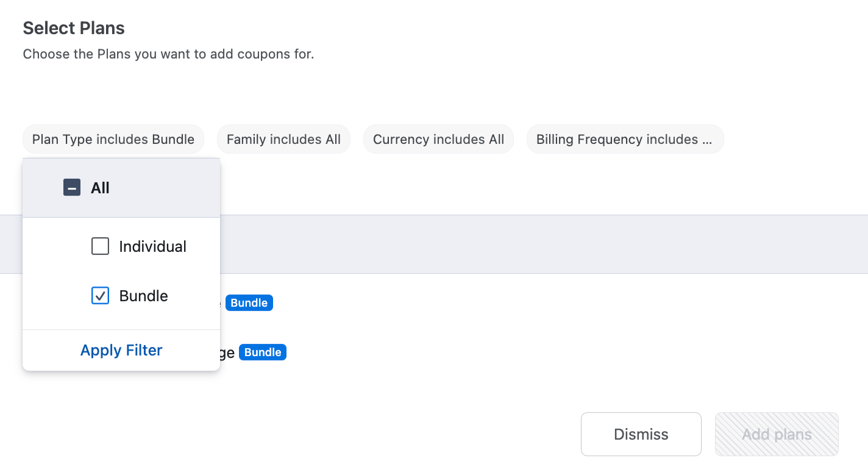
Task: Select the Bundle option label in dropdown
Action: tap(144, 296)
